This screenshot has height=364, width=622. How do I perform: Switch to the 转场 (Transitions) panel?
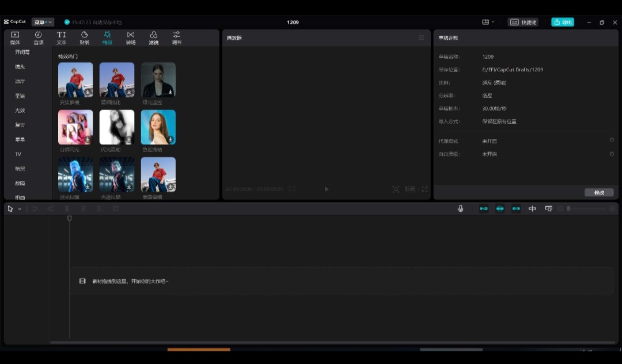(x=131, y=38)
